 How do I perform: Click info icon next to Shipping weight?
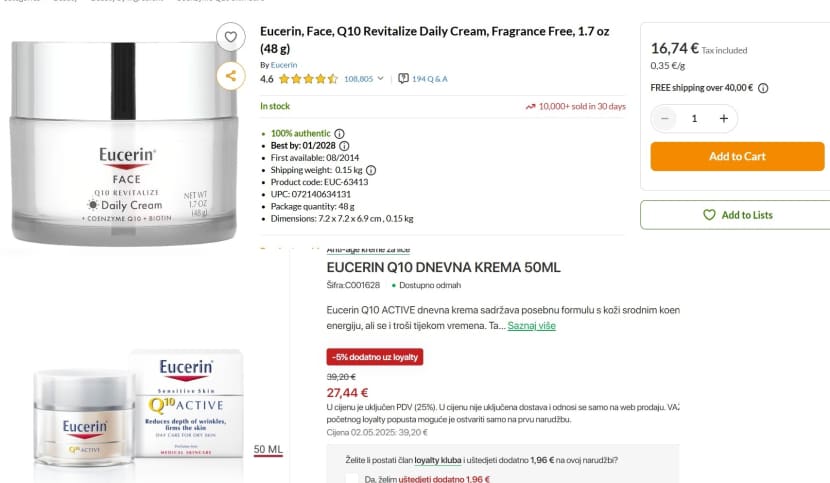click(x=371, y=170)
